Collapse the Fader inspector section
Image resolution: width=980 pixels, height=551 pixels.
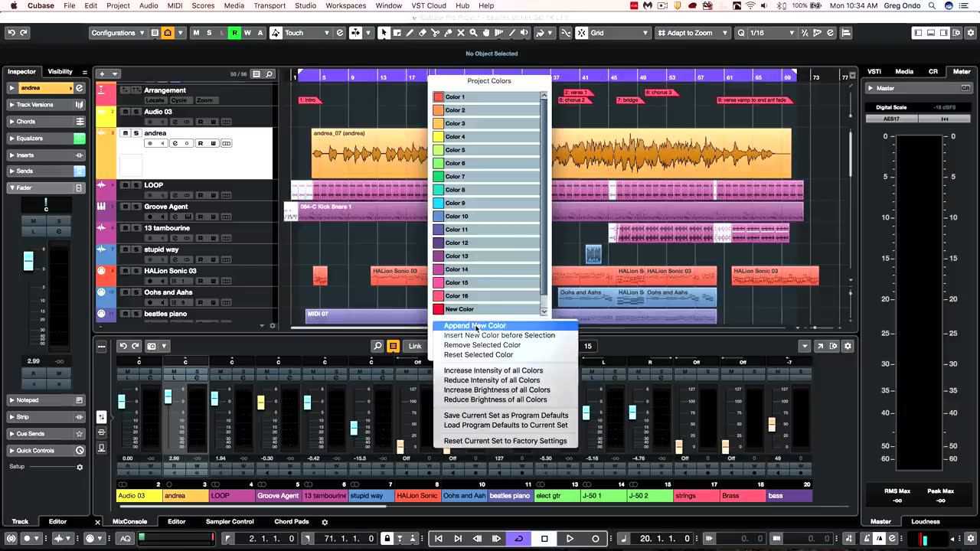[44, 187]
